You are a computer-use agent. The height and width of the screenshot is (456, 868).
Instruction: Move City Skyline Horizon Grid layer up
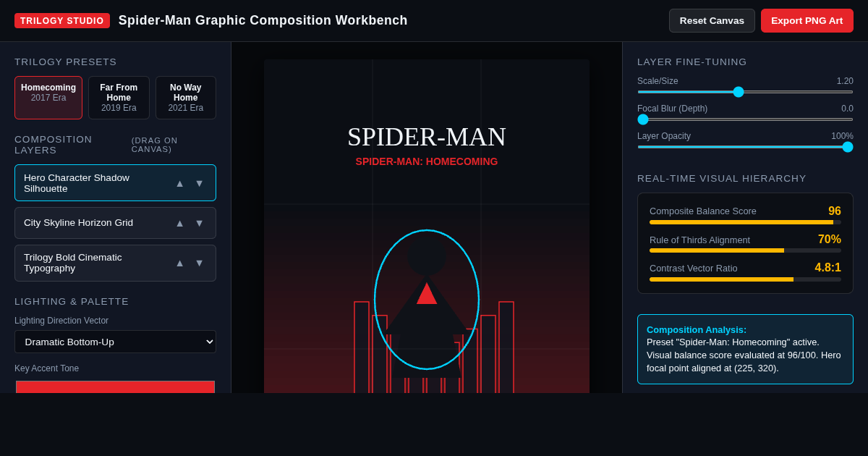(x=180, y=223)
